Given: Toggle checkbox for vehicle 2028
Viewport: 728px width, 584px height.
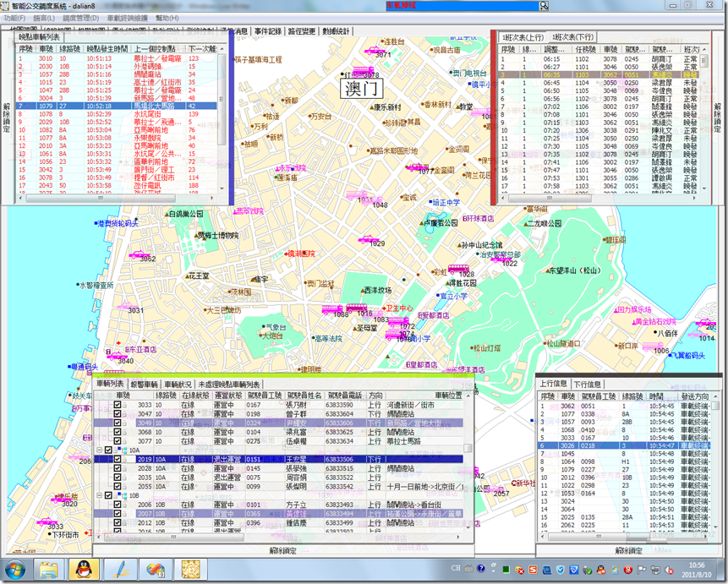Looking at the screenshot, I should (118, 468).
